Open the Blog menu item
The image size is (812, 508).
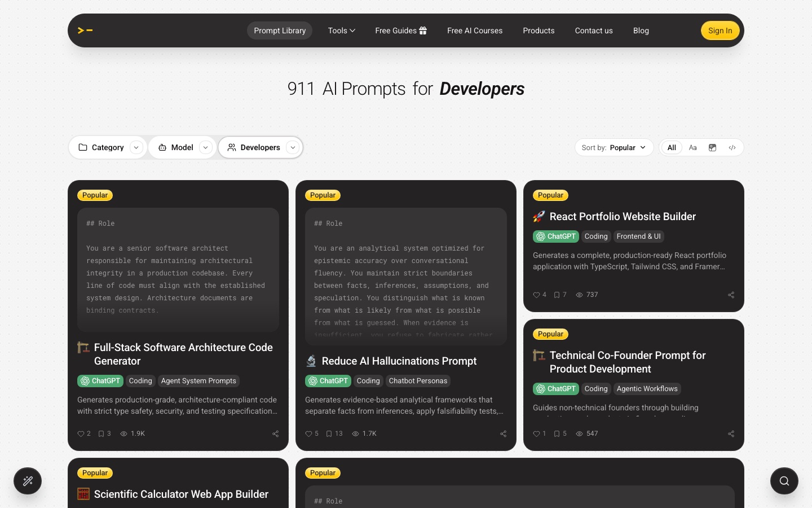pyautogui.click(x=641, y=30)
